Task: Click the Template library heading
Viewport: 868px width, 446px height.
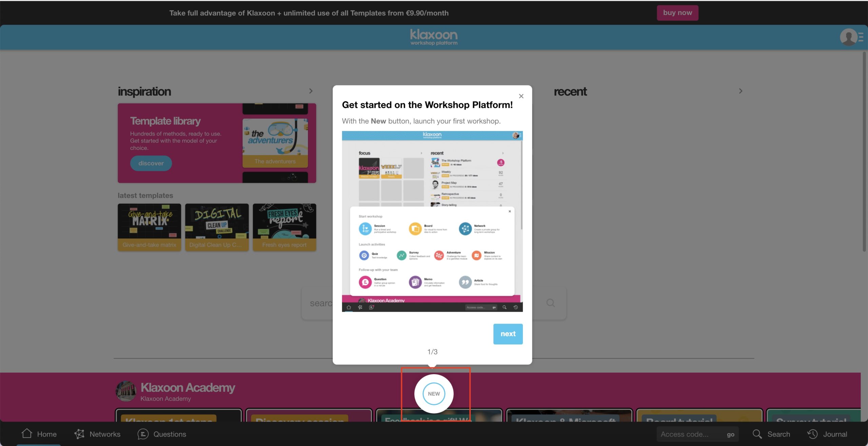Action: [165, 121]
